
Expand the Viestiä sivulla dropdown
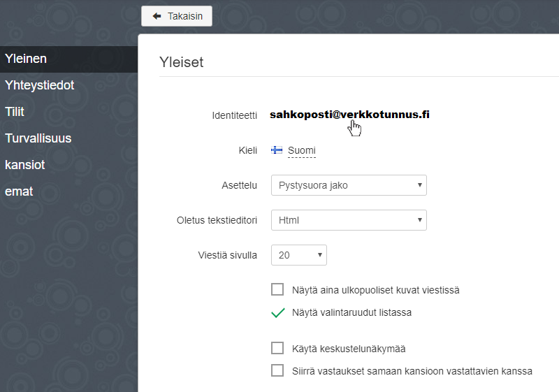(298, 255)
